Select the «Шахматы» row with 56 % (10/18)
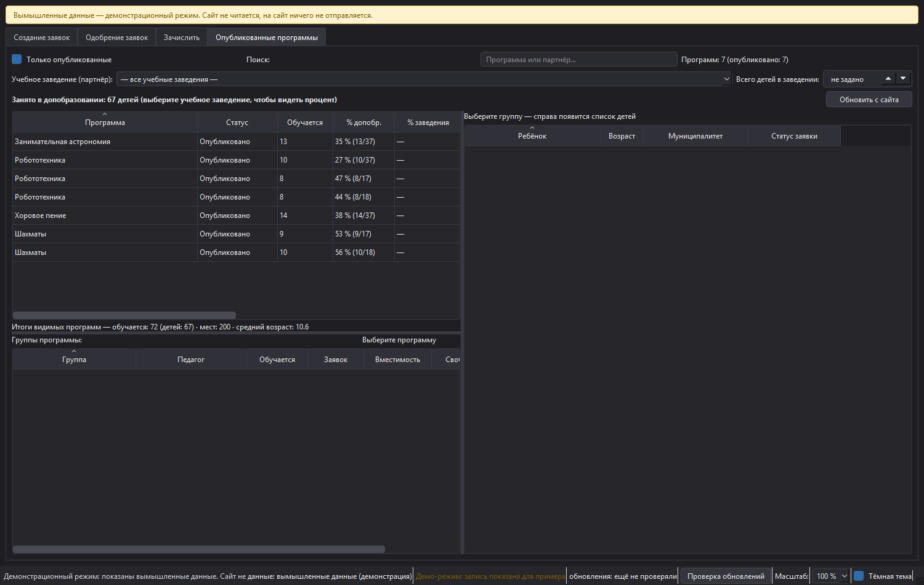The width and height of the screenshot is (924, 585). click(x=236, y=252)
